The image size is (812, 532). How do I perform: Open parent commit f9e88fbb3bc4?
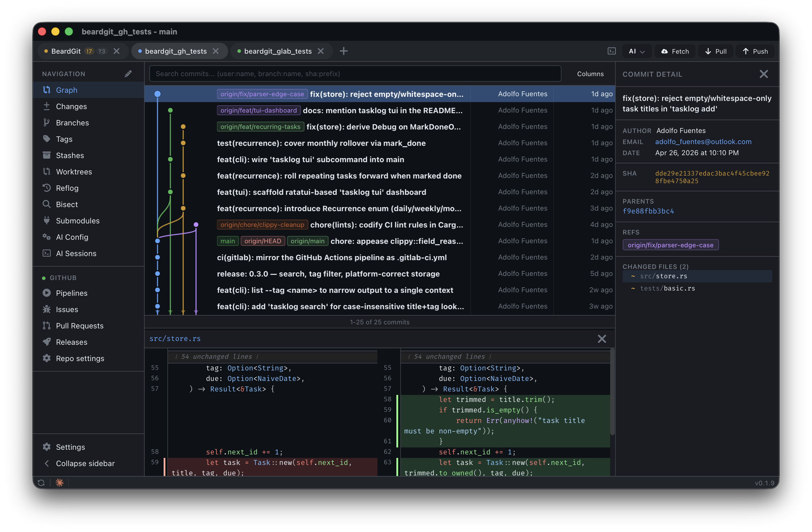click(x=648, y=211)
